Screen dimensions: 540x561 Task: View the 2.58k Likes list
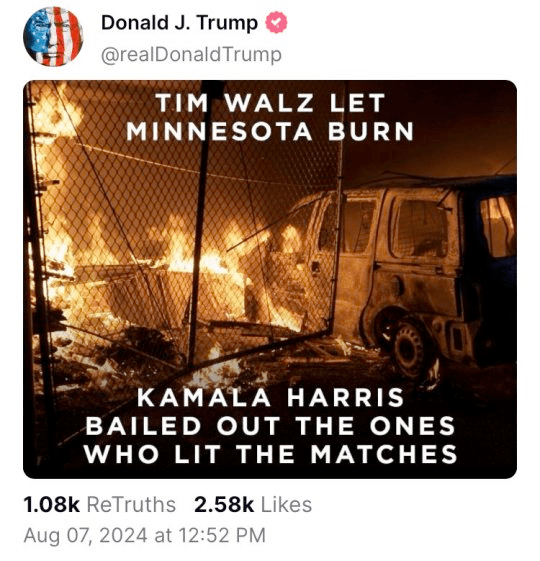tap(253, 505)
